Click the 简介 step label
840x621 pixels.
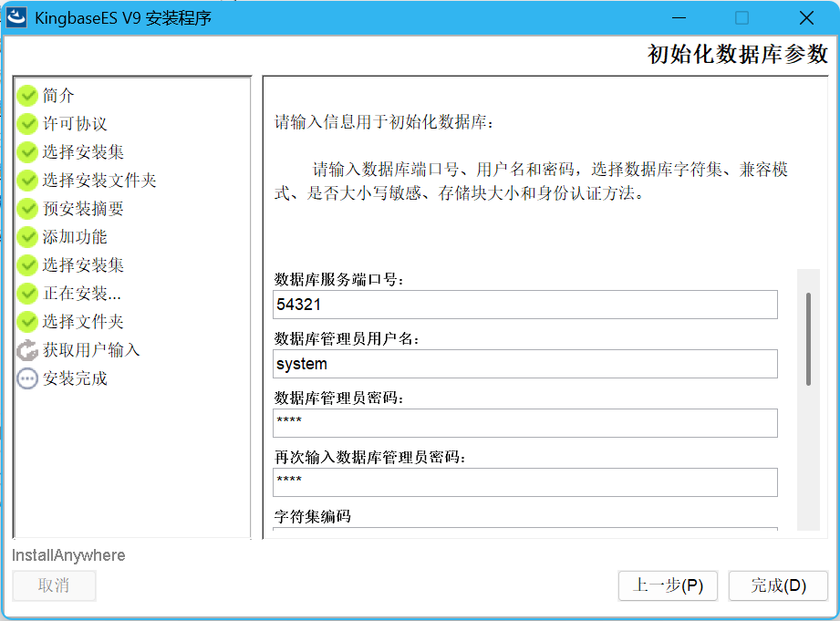click(58, 96)
